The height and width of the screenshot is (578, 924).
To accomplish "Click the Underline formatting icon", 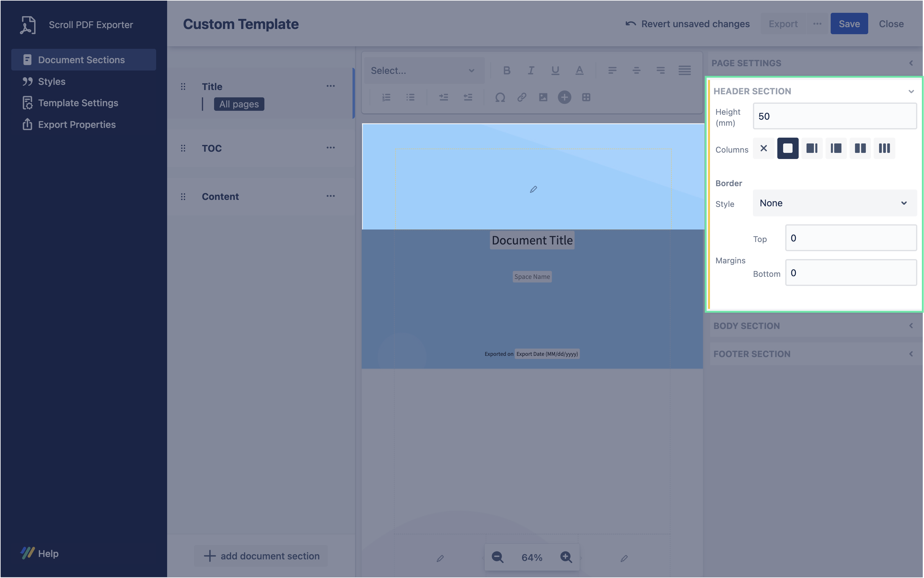I will click(555, 70).
